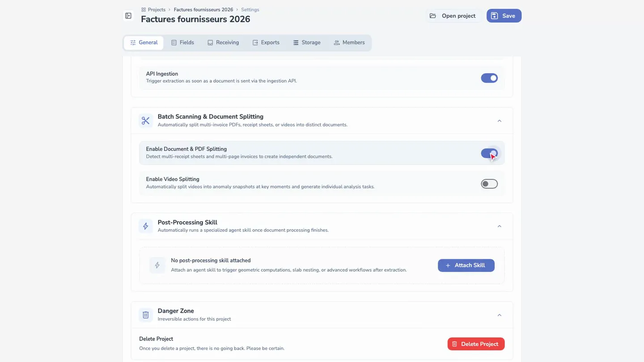Click the Attach Skill button
Image resolution: width=644 pixels, height=362 pixels.
466,265
